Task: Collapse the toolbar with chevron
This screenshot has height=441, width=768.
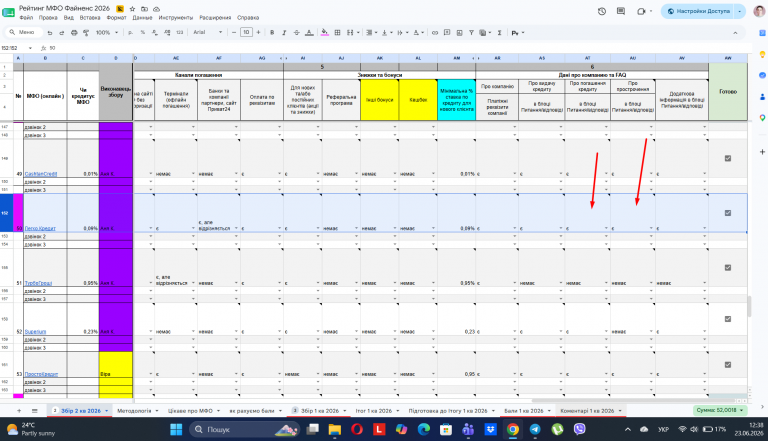Action: 735,33
